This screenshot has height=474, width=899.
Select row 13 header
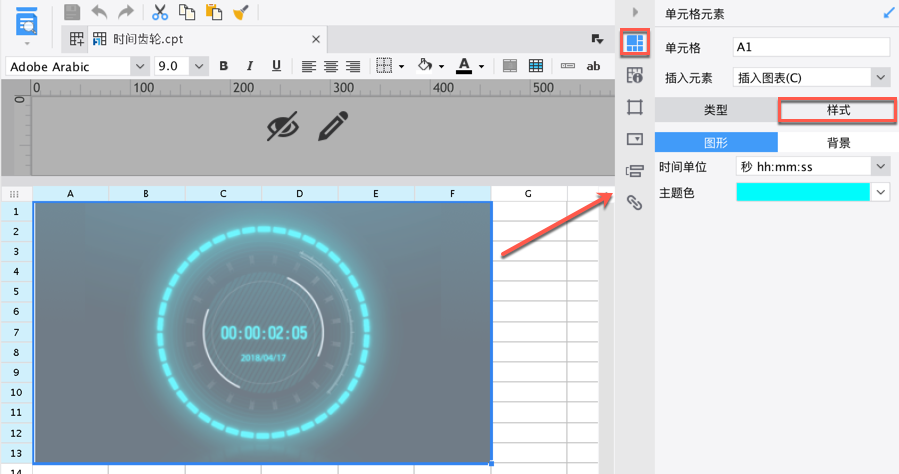tap(16, 453)
